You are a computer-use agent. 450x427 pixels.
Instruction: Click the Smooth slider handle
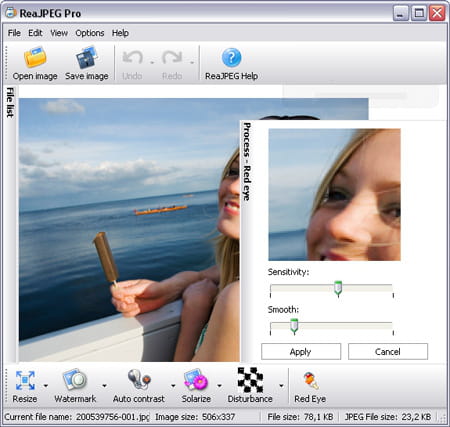click(294, 326)
